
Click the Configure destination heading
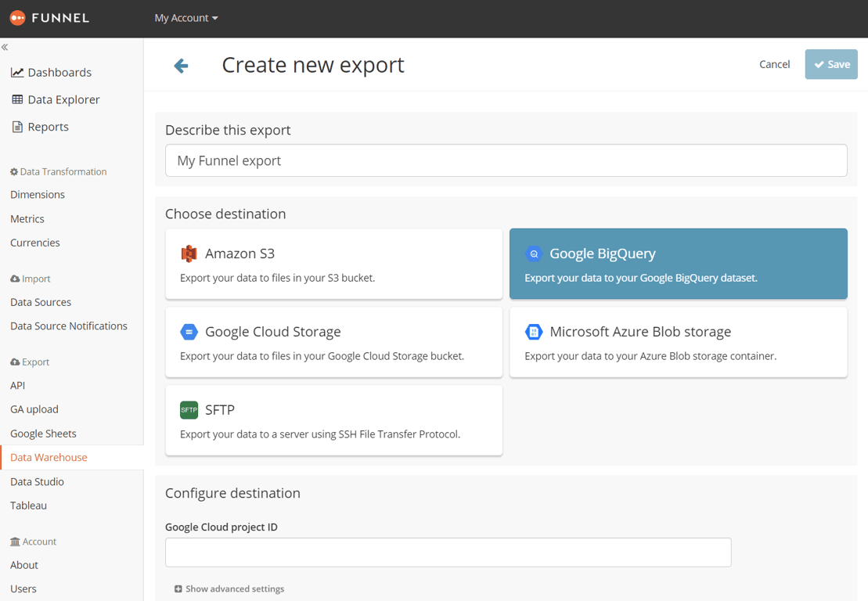coord(232,493)
